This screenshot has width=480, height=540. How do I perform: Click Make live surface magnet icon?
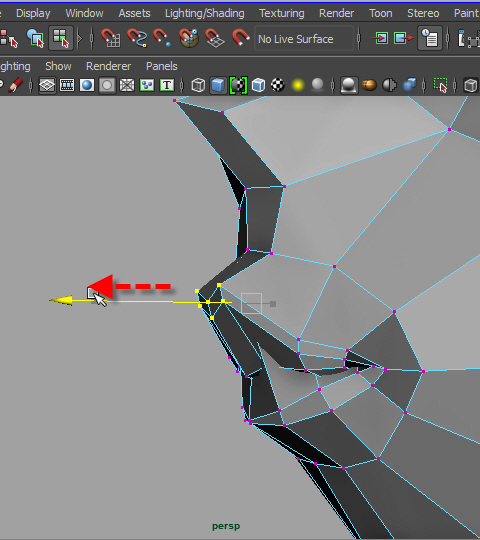pos(241,38)
